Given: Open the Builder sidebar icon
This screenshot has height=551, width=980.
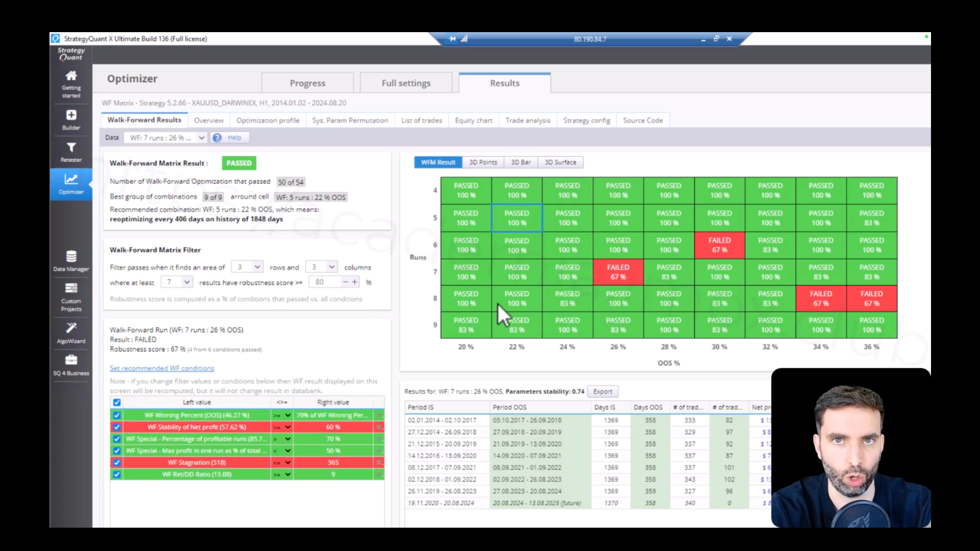Looking at the screenshot, I should point(71,115).
